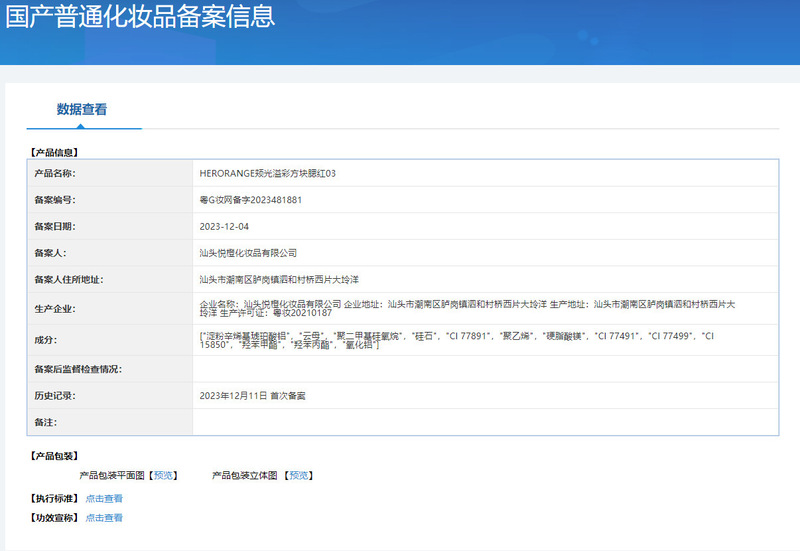Open the 数据查看 tab
This screenshot has width=800, height=551.
coord(82,109)
